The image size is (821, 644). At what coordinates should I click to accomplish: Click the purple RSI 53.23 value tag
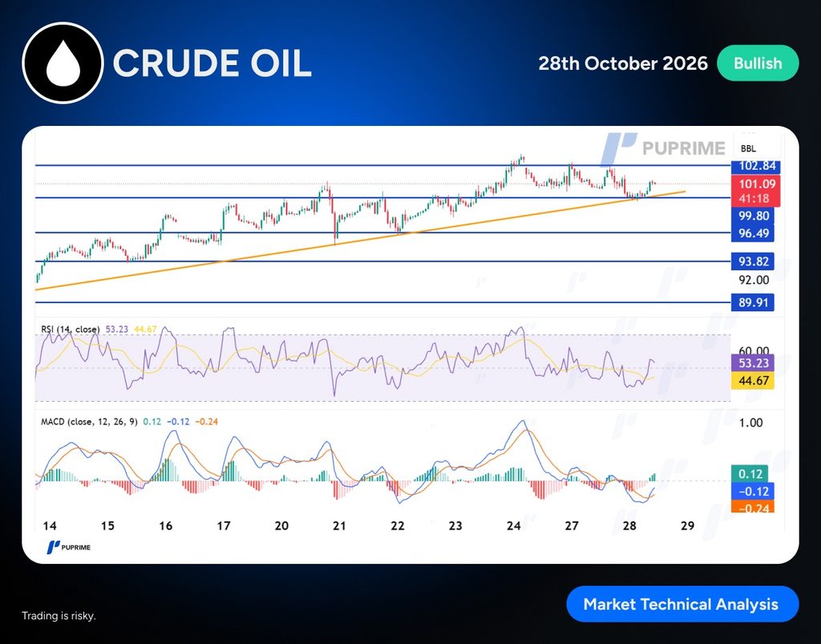pos(752,363)
